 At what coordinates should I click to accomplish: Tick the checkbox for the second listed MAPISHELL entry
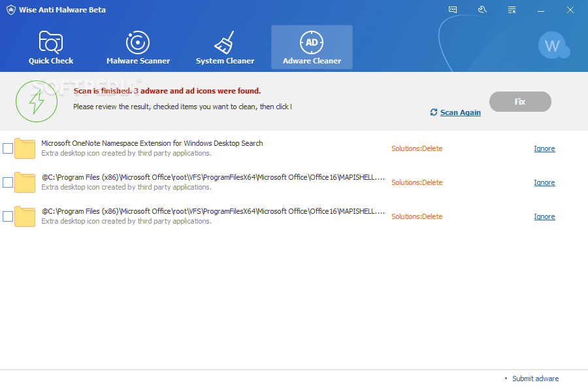pos(8,182)
